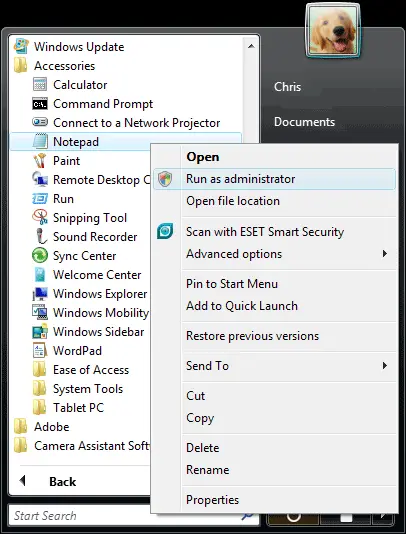The width and height of the screenshot is (406, 534).
Task: Open the Snipping Tool icon
Action: coord(40,217)
